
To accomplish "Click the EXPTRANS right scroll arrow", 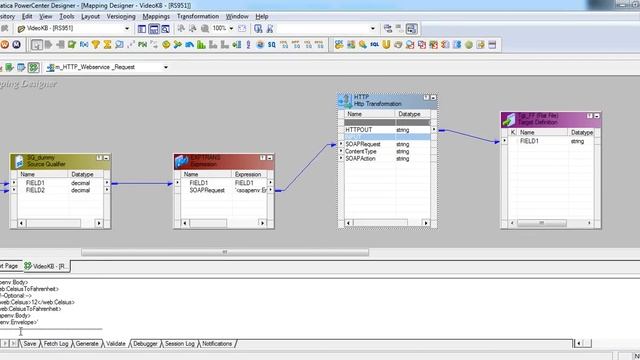I will 262,223.
